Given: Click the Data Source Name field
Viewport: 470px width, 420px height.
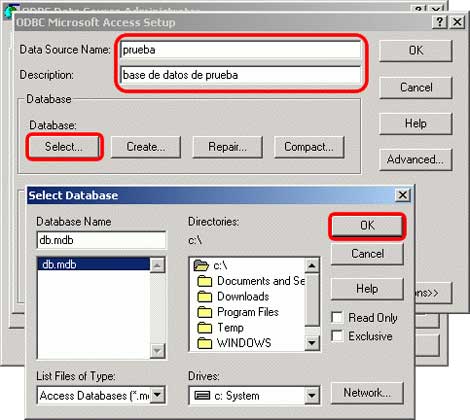Looking at the screenshot, I should coord(241,50).
